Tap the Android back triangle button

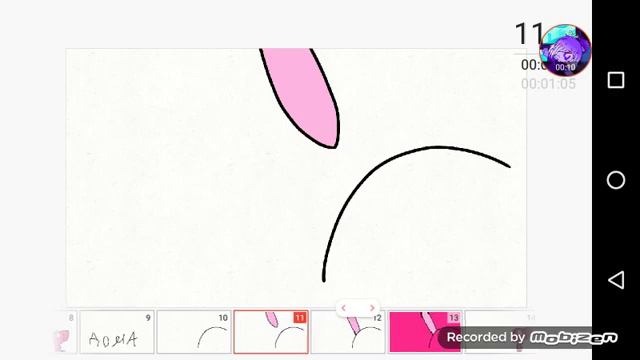(x=616, y=280)
